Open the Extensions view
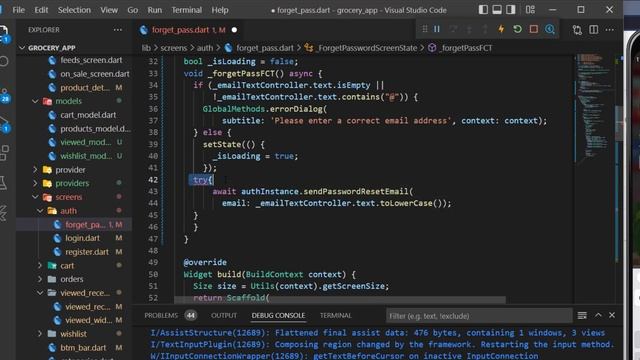Screen dimensions: 640x360 [4, 153]
